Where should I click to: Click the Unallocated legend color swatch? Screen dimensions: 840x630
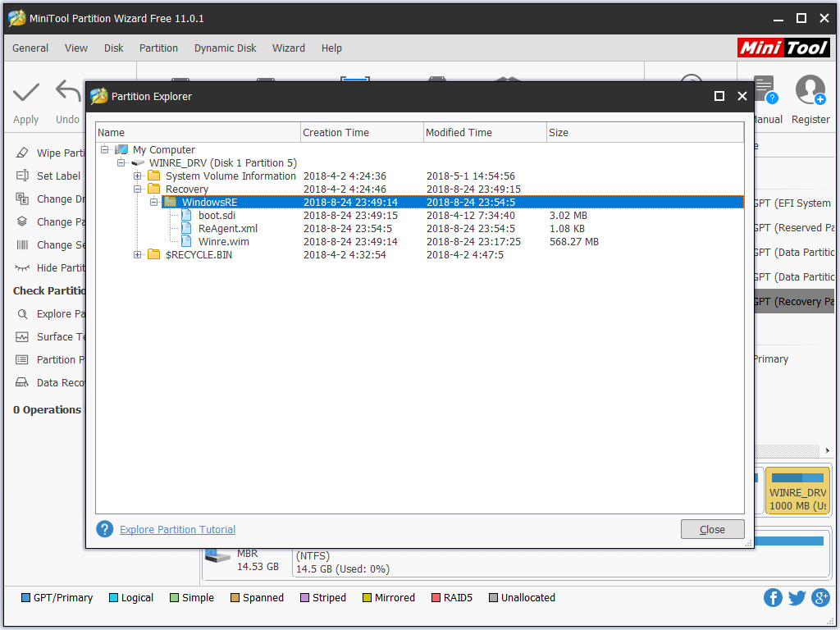tap(493, 597)
